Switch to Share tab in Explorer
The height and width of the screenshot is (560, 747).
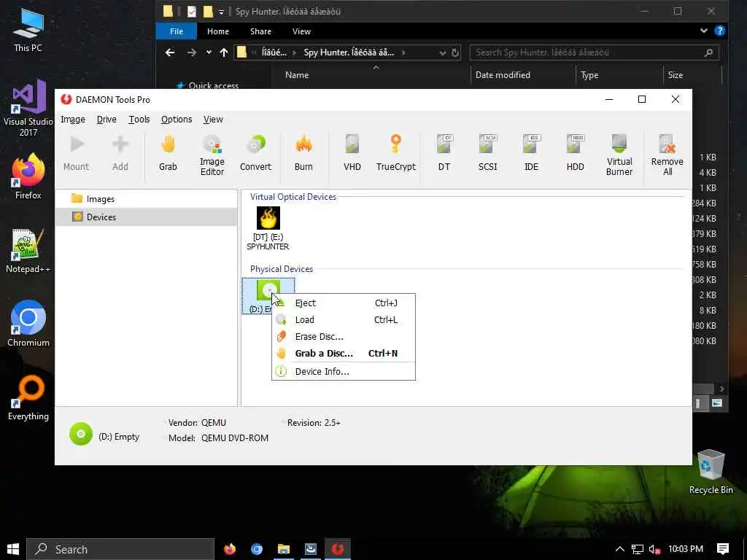pyautogui.click(x=260, y=31)
